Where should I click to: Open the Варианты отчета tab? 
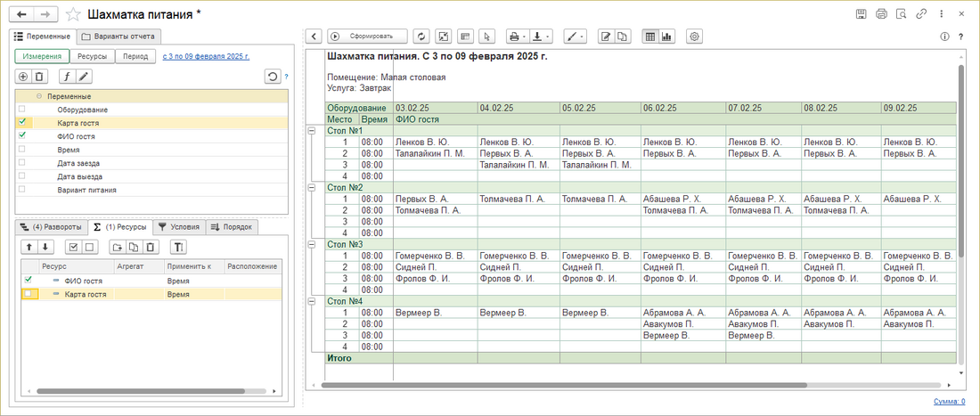[118, 37]
